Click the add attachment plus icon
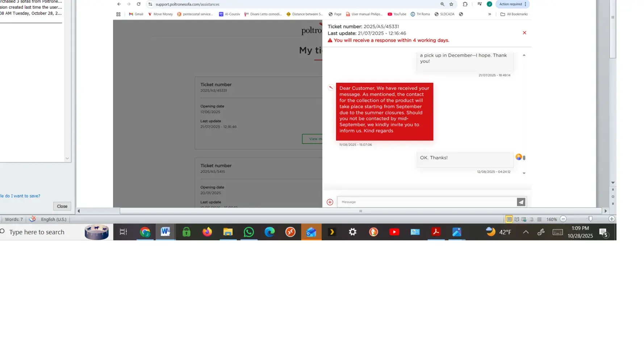The width and height of the screenshot is (644, 362). tap(330, 202)
